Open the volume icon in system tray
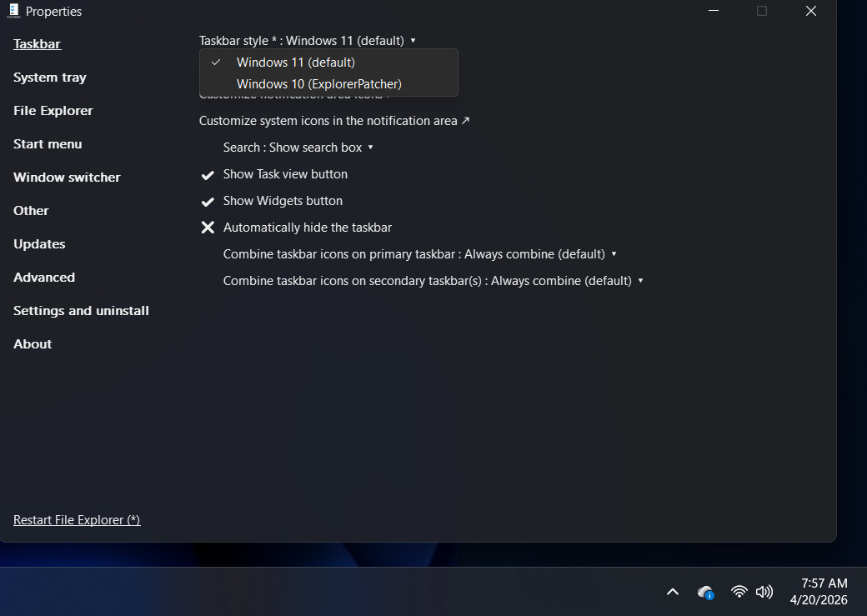Screen dimensions: 867x616 764,591
